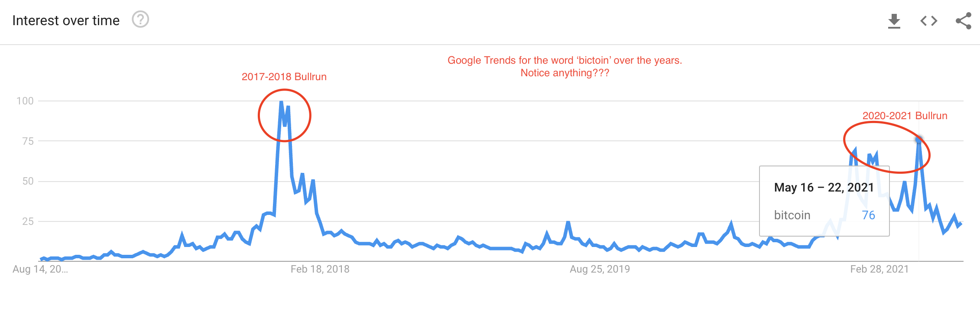
Task: Click the tooltip date 'May 16 – 22, 2021'
Action: pos(824,187)
